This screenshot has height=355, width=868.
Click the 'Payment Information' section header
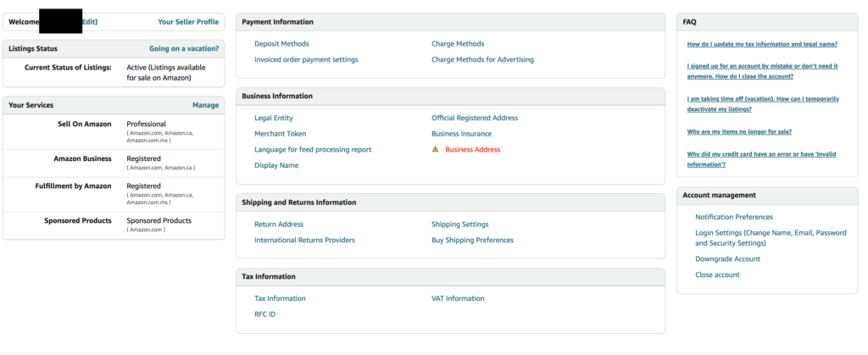pos(277,22)
